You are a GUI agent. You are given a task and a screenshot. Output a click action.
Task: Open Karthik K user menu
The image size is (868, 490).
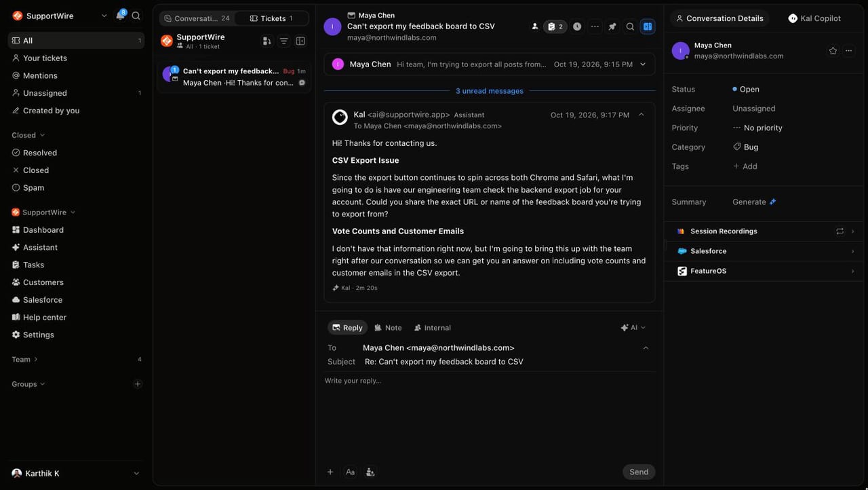coord(76,474)
